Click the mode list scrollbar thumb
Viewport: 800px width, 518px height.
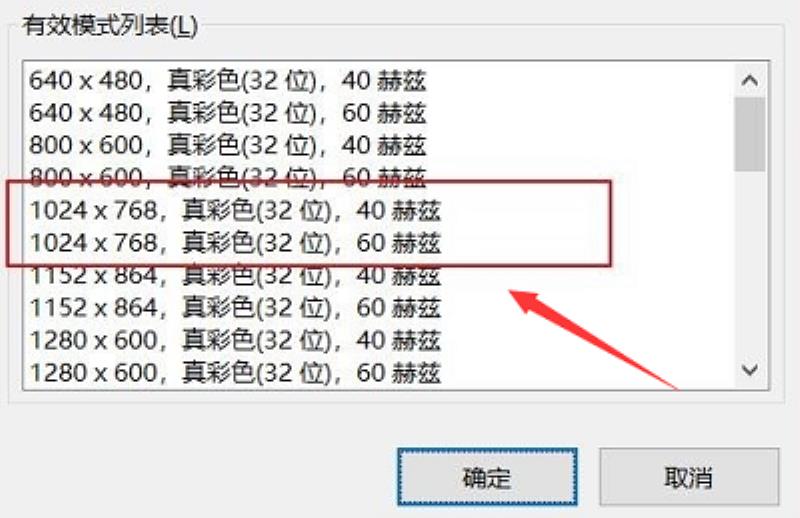[749, 134]
